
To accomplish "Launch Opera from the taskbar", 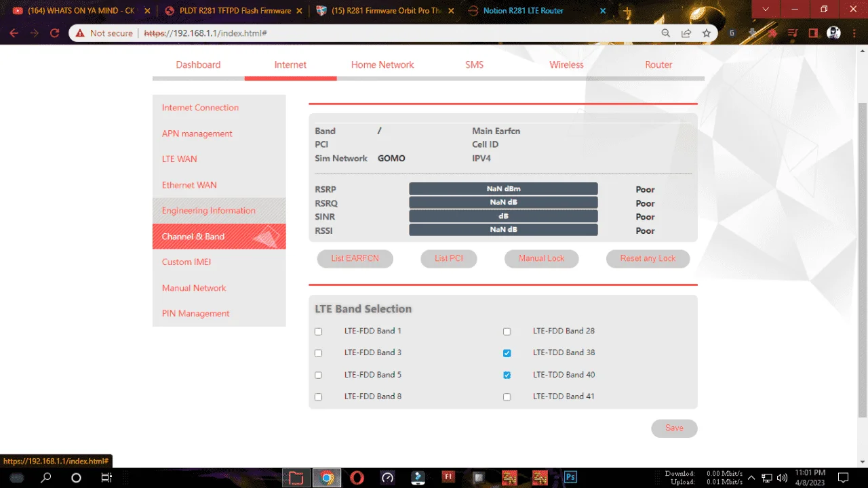I will click(357, 478).
